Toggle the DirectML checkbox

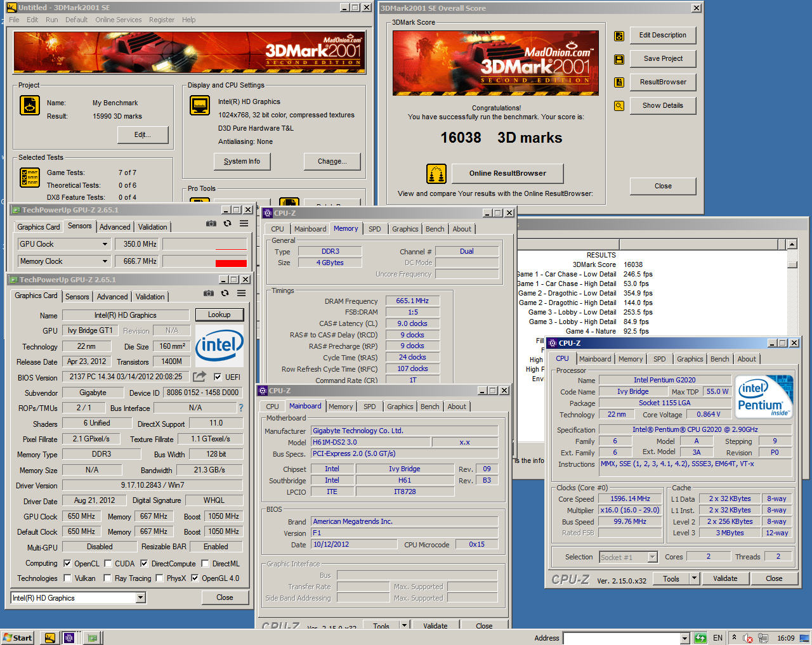(205, 563)
